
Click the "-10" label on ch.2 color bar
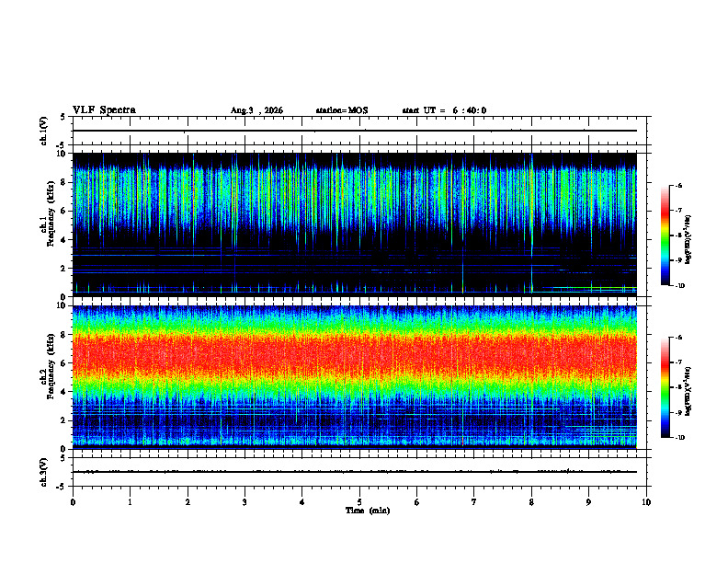(x=680, y=438)
